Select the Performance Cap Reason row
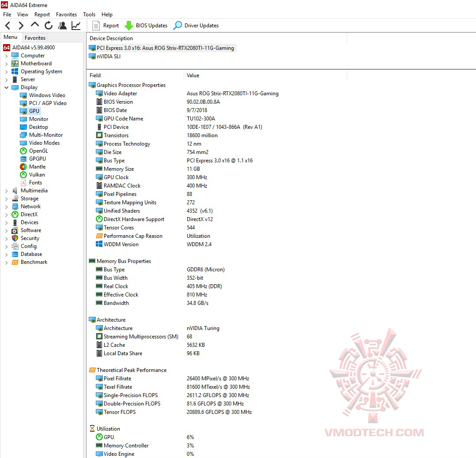 (153, 236)
